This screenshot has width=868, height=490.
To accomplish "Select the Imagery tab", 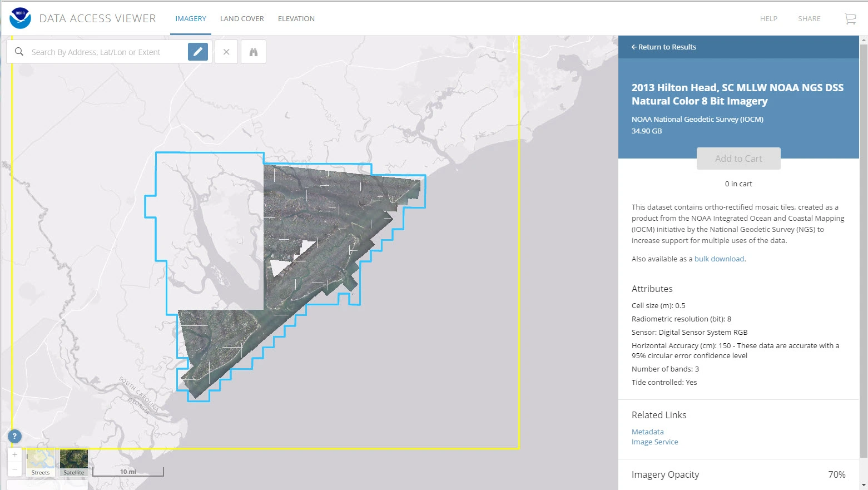I will coord(191,18).
